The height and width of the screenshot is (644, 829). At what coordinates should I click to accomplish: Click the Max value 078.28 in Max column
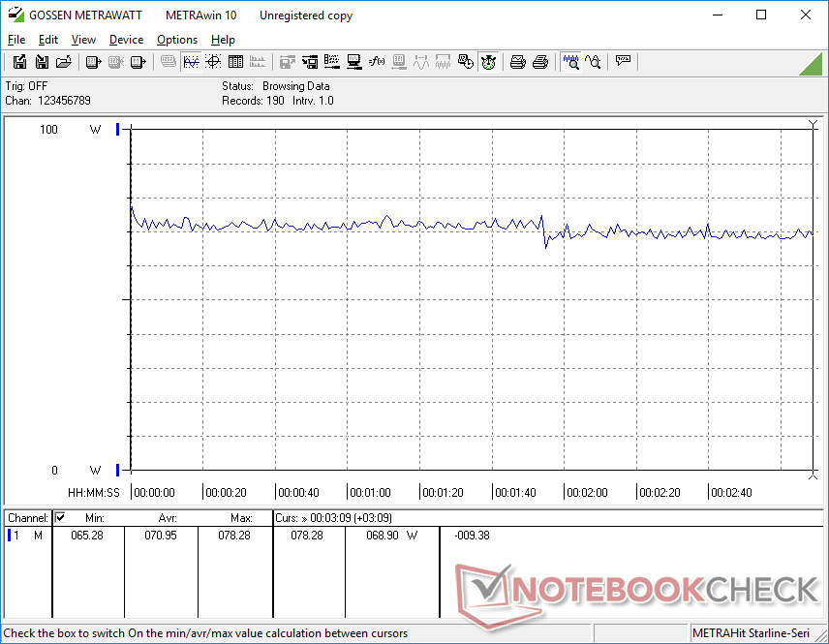[234, 536]
